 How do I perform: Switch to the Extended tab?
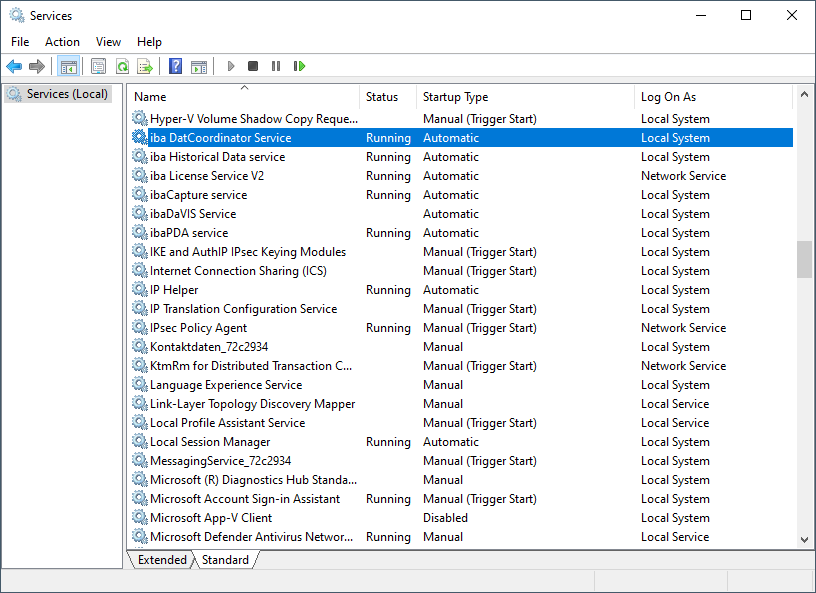(162, 560)
